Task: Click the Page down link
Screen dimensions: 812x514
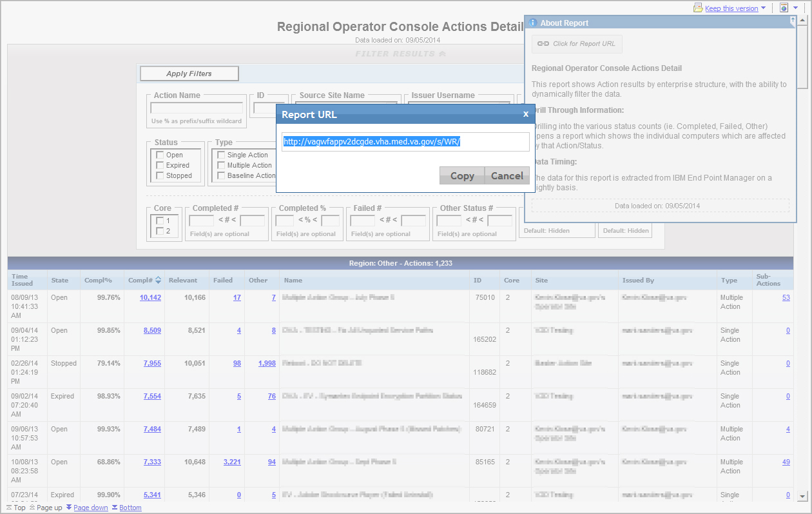Action: 91,508
